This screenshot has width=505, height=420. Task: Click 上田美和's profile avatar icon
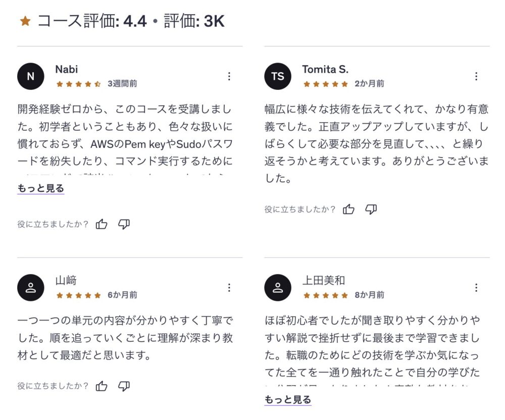[x=278, y=288]
